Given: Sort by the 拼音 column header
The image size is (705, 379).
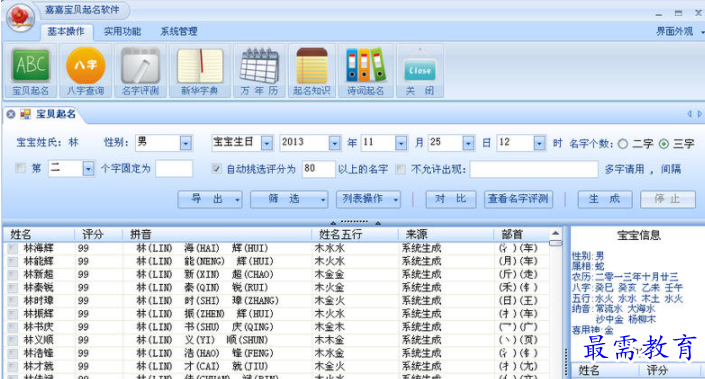Looking at the screenshot, I should tap(217, 234).
